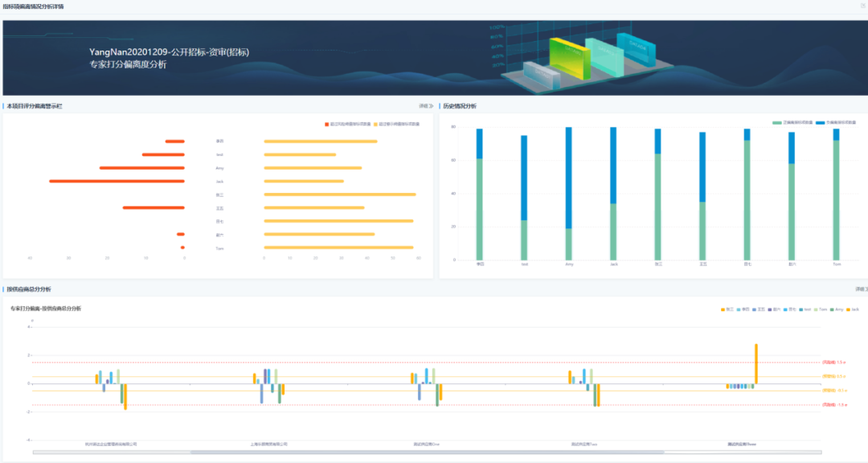Image resolution: width=868 pixels, height=463 pixels.
Task: Open 详情 link in 按供应商总分分析 section
Action: (x=861, y=289)
